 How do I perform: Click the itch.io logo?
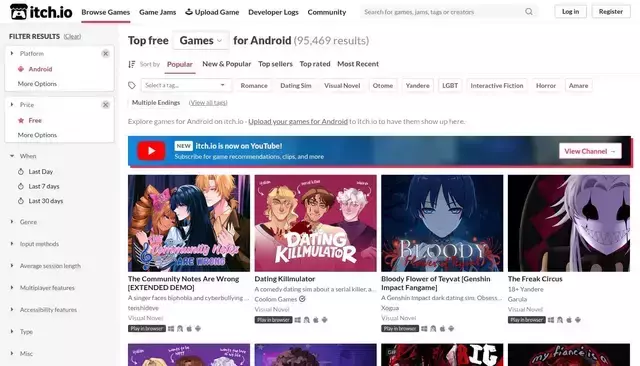pyautogui.click(x=41, y=12)
